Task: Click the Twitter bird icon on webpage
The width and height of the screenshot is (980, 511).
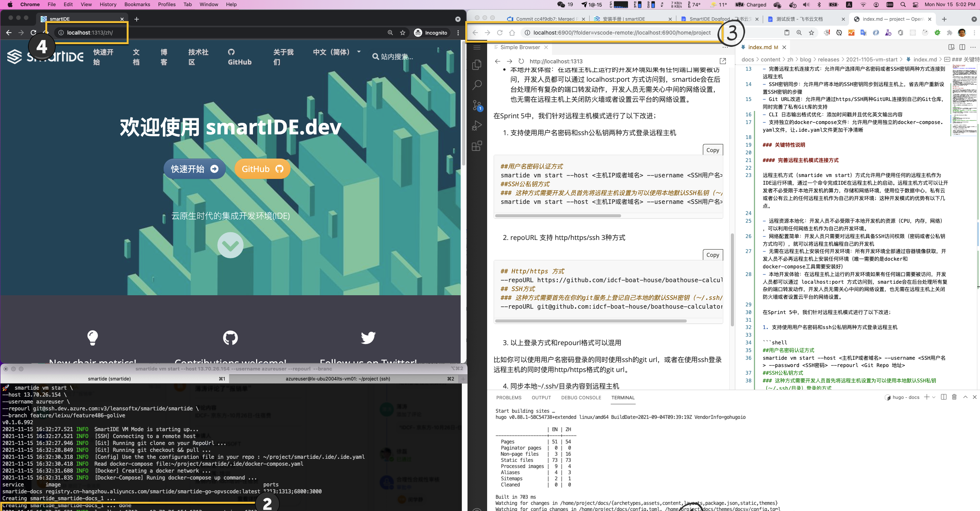Action: point(368,337)
